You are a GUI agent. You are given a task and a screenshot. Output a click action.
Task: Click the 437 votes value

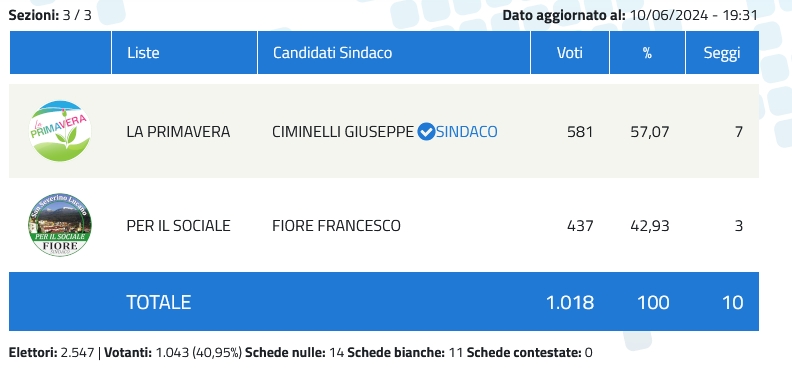pos(580,225)
